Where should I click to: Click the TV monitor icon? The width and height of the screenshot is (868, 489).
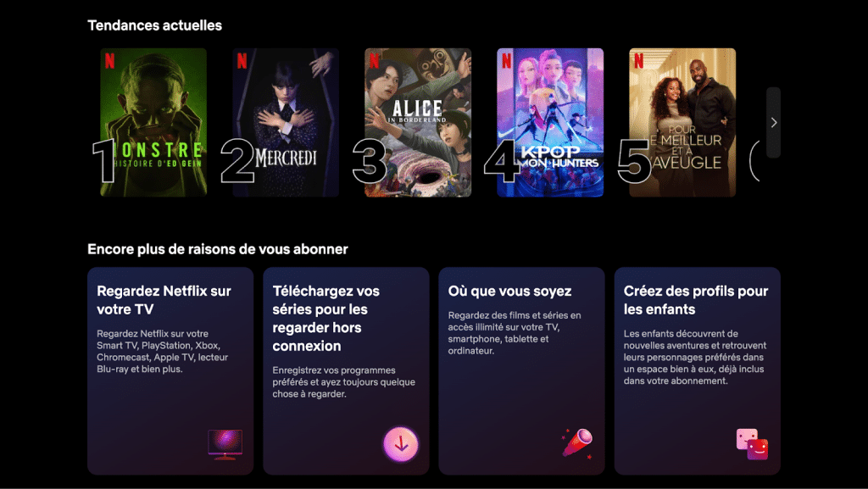(225, 444)
